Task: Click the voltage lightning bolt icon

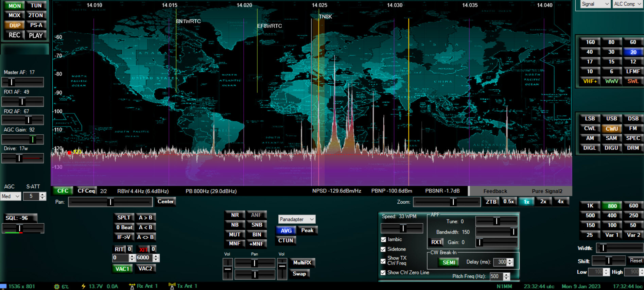Action: point(83,286)
